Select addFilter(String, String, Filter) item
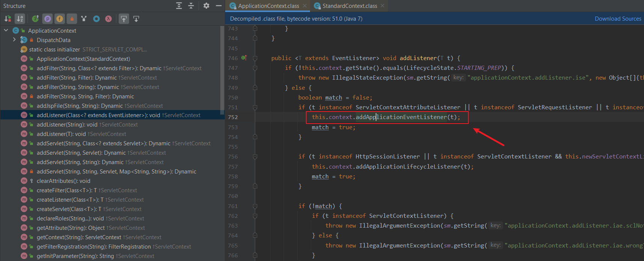Viewport: 644px width, 261px height. coord(85,97)
